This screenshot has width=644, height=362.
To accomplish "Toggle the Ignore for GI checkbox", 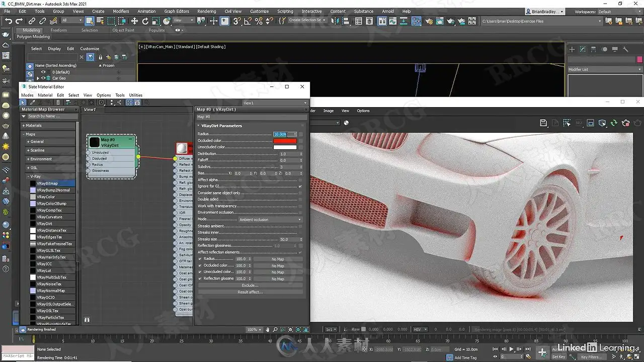I will tap(300, 187).
